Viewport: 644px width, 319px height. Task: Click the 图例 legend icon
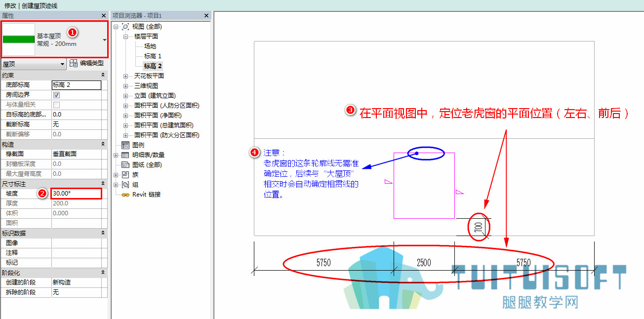[125, 145]
